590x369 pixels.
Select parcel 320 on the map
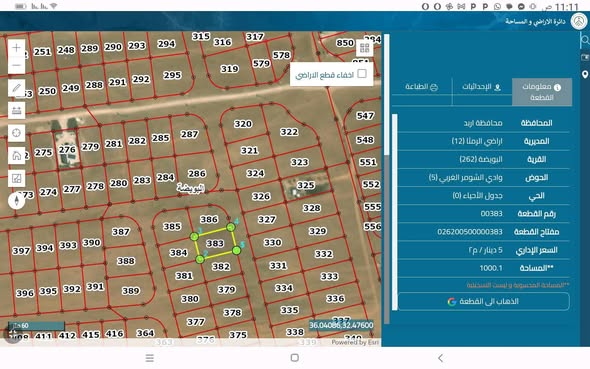coord(243,124)
